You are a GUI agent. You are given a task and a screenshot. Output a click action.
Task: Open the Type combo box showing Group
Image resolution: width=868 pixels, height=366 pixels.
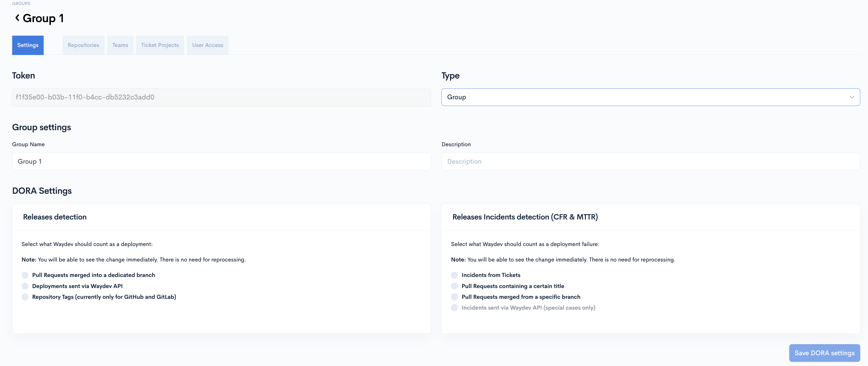point(640,97)
